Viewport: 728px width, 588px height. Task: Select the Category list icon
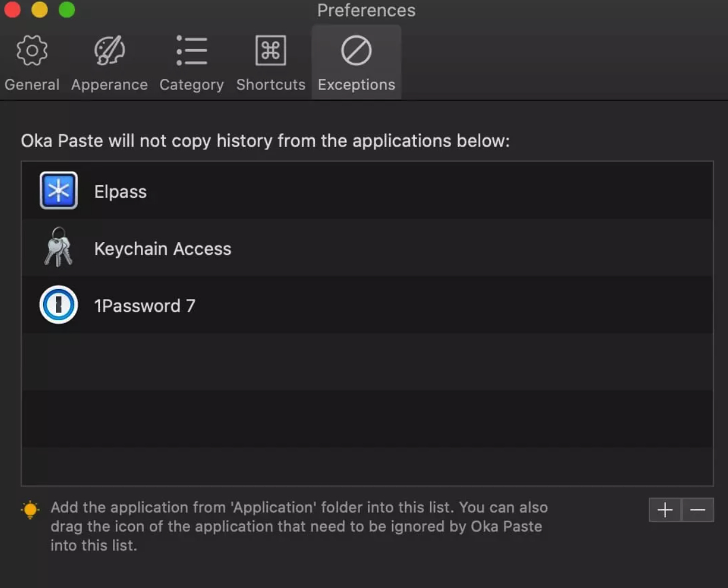pos(191,50)
